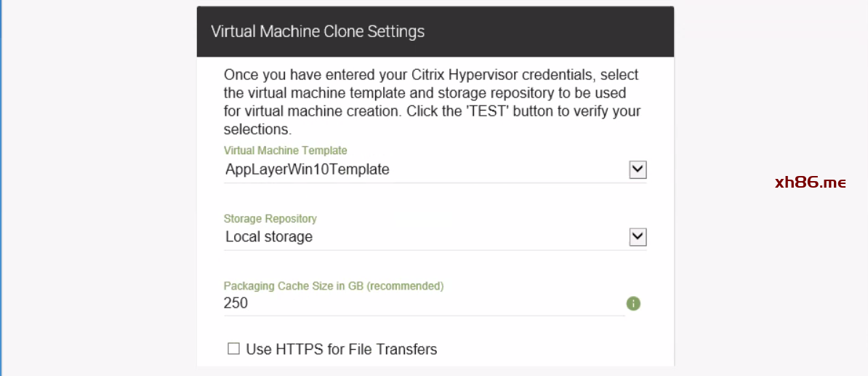Open the Virtual Machine Template dropdown arrow
868x376 pixels.
pyautogui.click(x=638, y=169)
